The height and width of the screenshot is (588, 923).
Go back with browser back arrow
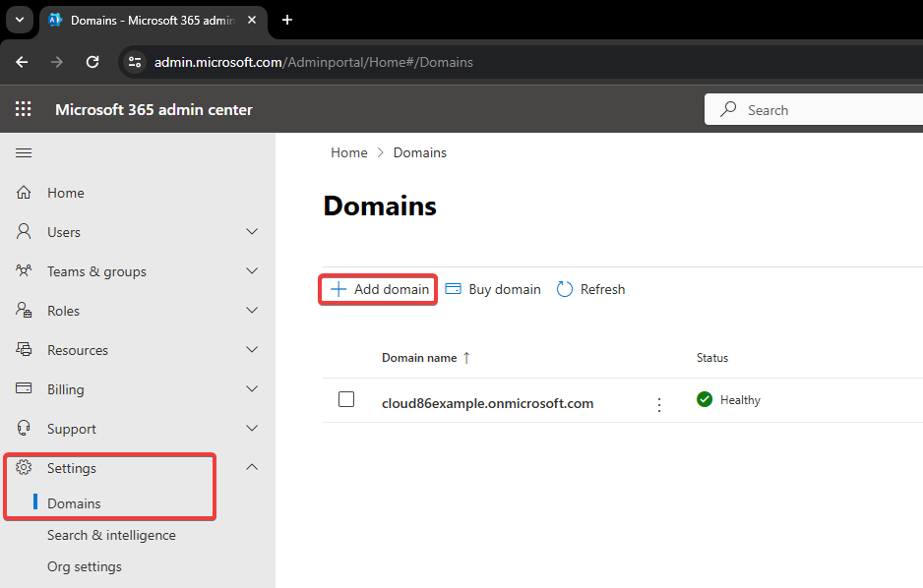(x=22, y=62)
